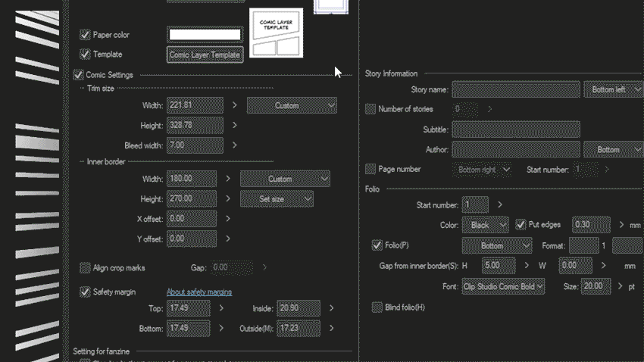Open the Trim size Custom preset dropdown

292,105
